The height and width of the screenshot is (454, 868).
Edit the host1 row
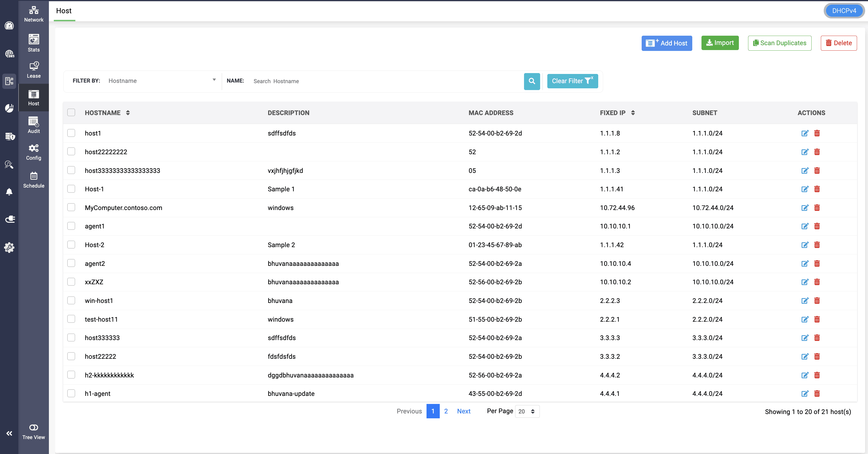coord(805,133)
